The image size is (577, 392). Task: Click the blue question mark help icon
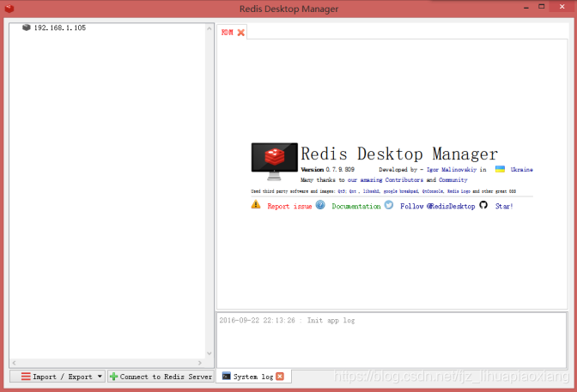pyautogui.click(x=320, y=205)
